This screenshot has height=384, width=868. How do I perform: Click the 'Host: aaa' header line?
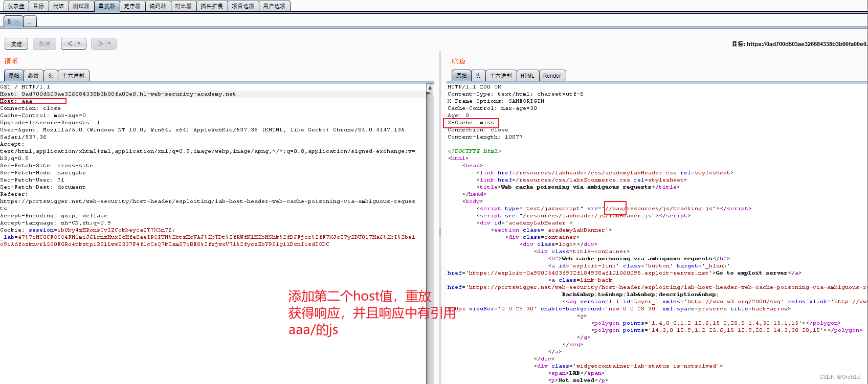16,101
